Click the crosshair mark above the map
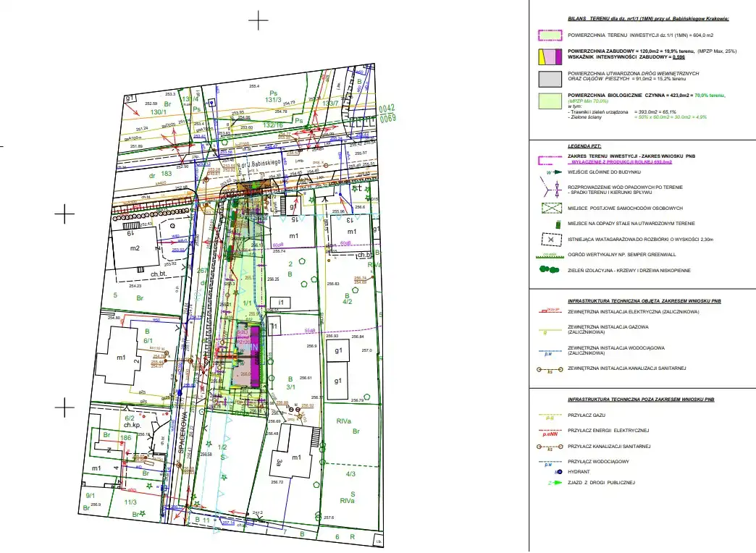Image resolution: width=756 pixels, height=553 pixels. coord(259,21)
